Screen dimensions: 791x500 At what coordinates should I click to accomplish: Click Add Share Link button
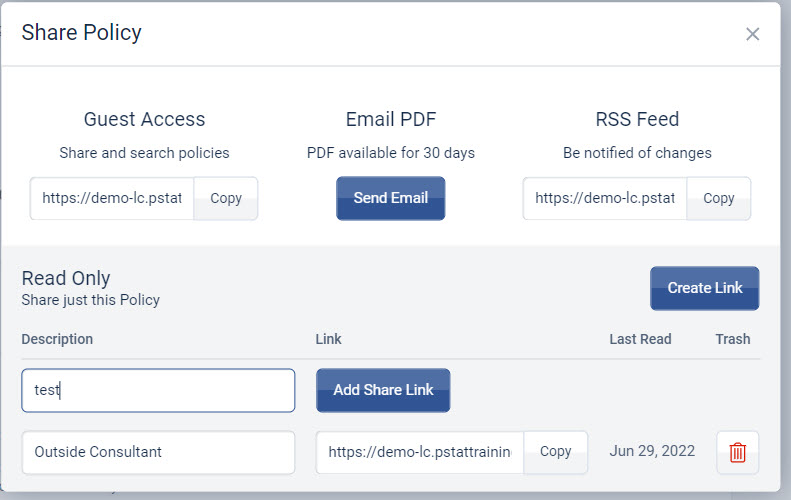coord(383,390)
